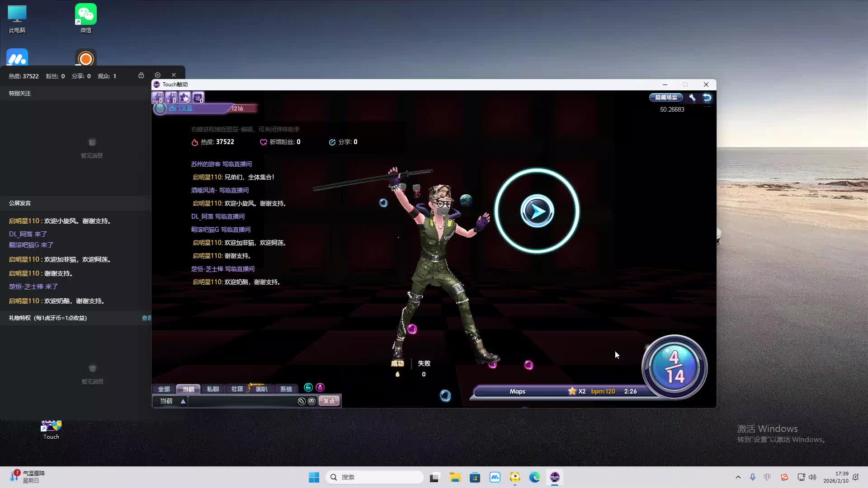868x488 pixels.
Task: Expand the 当前 channel dropdown arrow
Action: click(183, 401)
